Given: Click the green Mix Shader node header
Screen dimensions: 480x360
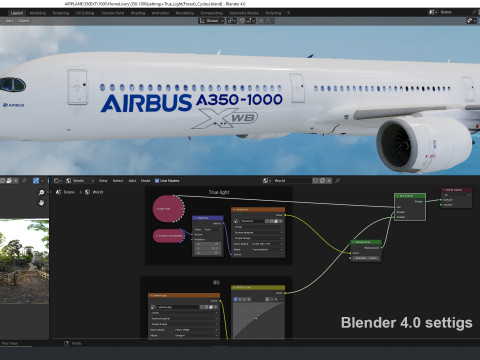Looking at the screenshot, I should pyautogui.click(x=410, y=196).
